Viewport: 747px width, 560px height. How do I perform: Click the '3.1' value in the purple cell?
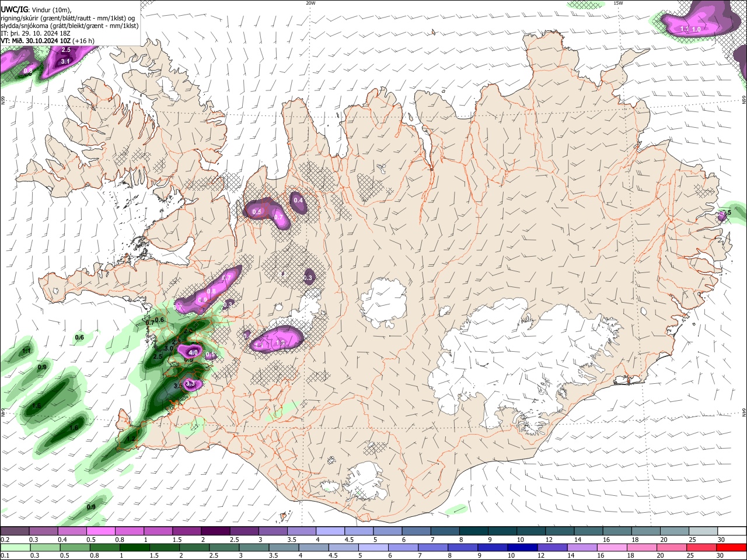click(65, 61)
